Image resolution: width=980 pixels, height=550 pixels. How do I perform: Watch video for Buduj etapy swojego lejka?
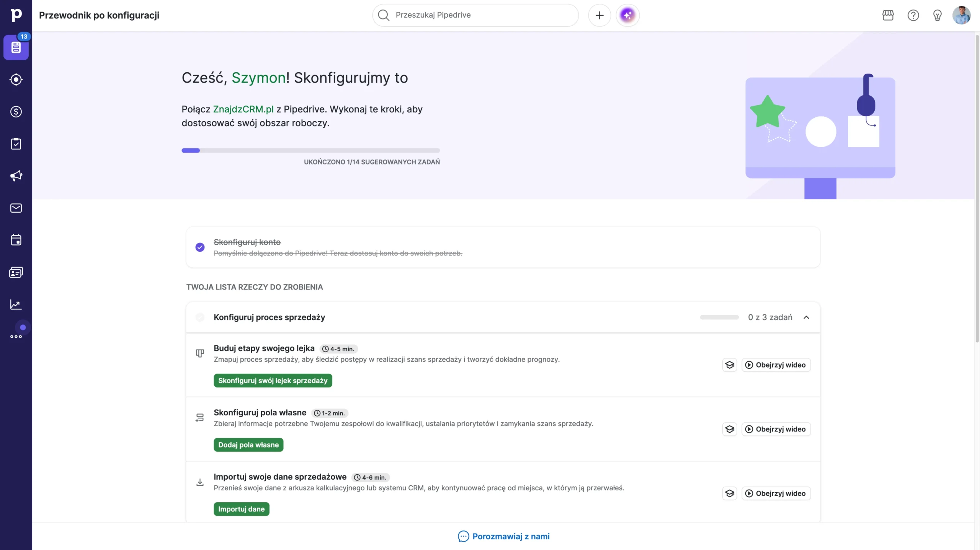coord(776,365)
